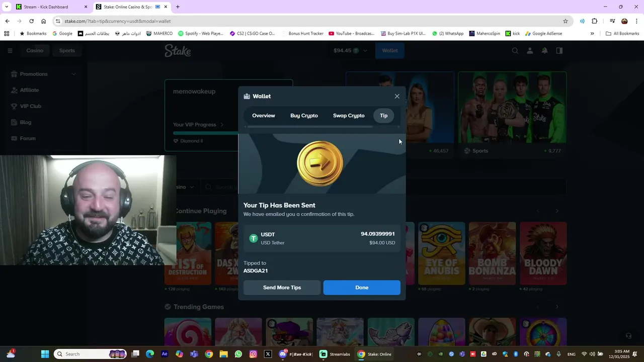The image size is (644, 362).
Task: Go back in the browser
Action: tap(7, 21)
